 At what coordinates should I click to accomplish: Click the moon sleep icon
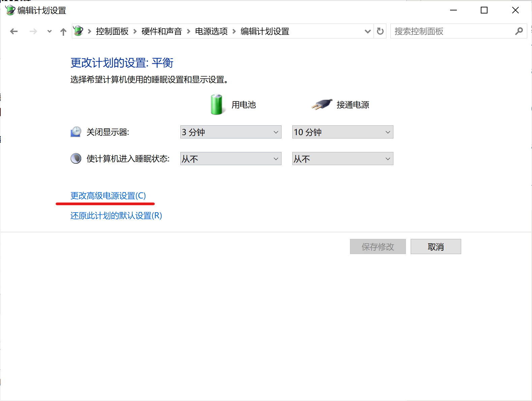76,158
